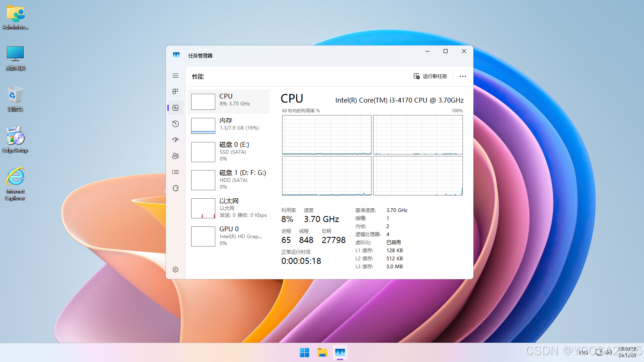Select the 以太网 performance entry
The height and width of the screenshot is (362, 644).
click(x=228, y=208)
